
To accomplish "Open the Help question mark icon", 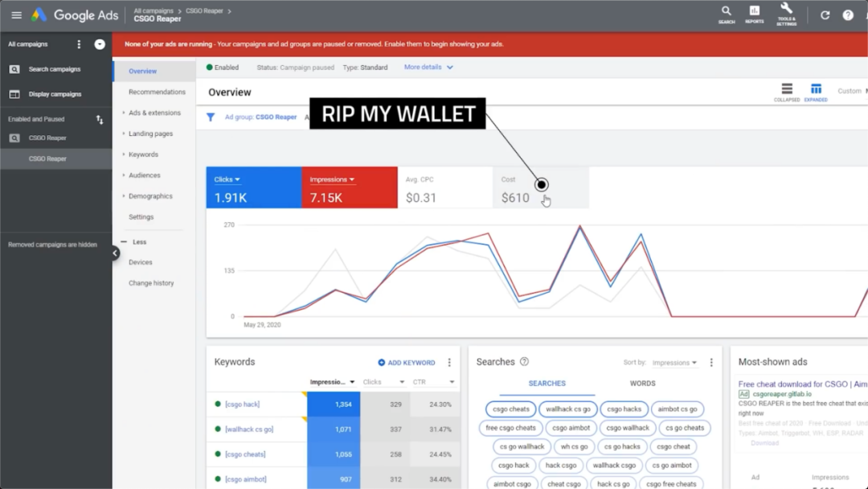I will pyautogui.click(x=848, y=15).
